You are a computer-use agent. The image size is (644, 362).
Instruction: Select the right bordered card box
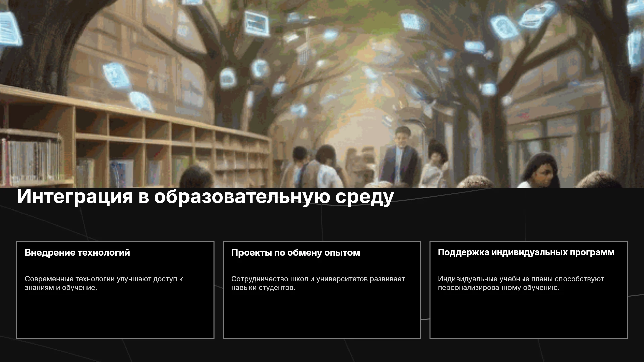(x=529, y=290)
